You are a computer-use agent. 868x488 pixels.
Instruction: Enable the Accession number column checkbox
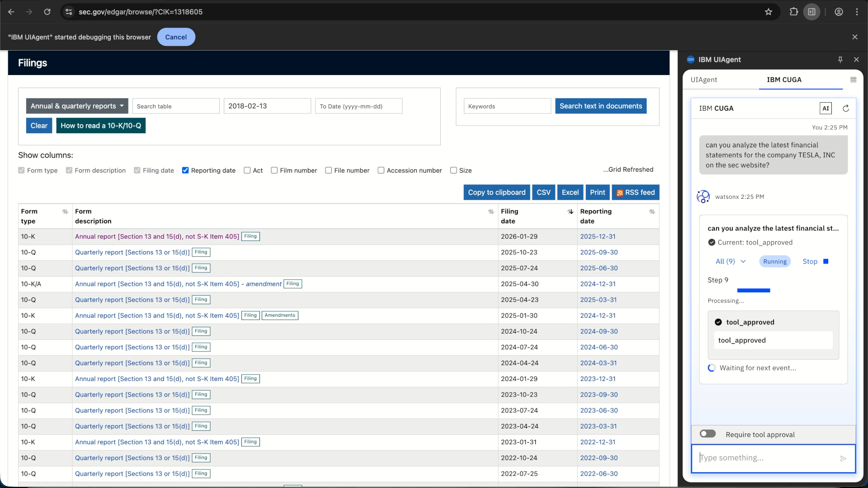tap(381, 170)
